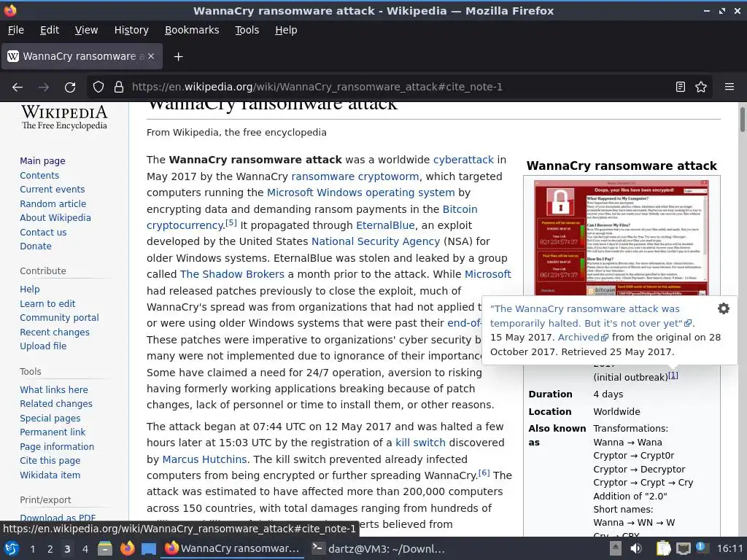Click the removable media eject tray icon
The width and height of the screenshot is (747, 560).
(616, 548)
